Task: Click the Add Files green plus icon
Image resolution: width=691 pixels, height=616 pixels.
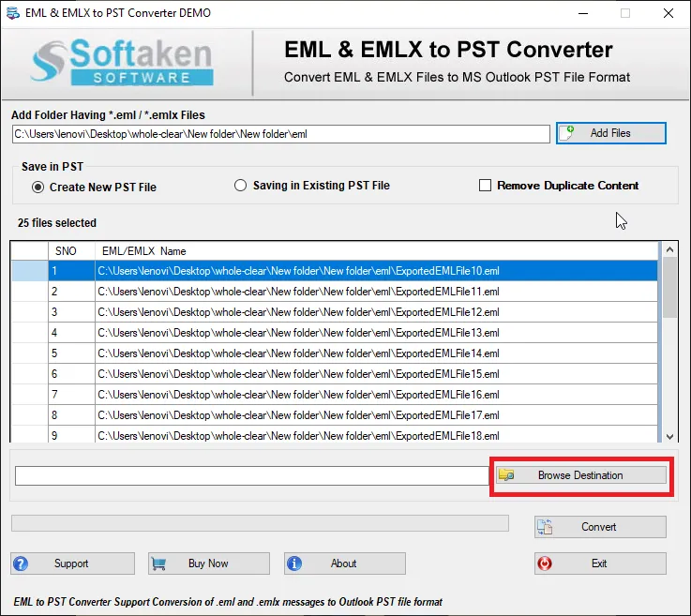Action: (566, 132)
